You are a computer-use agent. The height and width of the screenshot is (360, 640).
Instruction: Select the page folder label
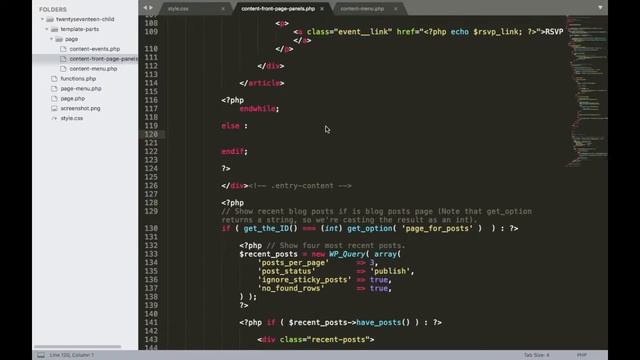71,39
